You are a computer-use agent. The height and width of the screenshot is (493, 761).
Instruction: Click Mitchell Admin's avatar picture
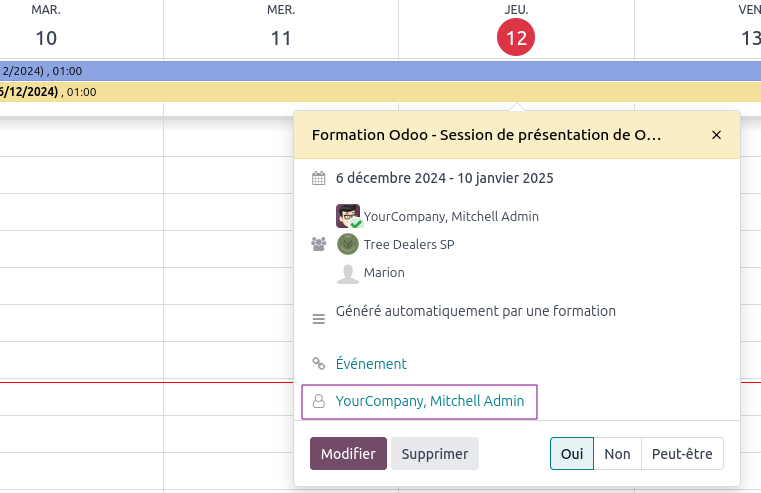point(348,216)
